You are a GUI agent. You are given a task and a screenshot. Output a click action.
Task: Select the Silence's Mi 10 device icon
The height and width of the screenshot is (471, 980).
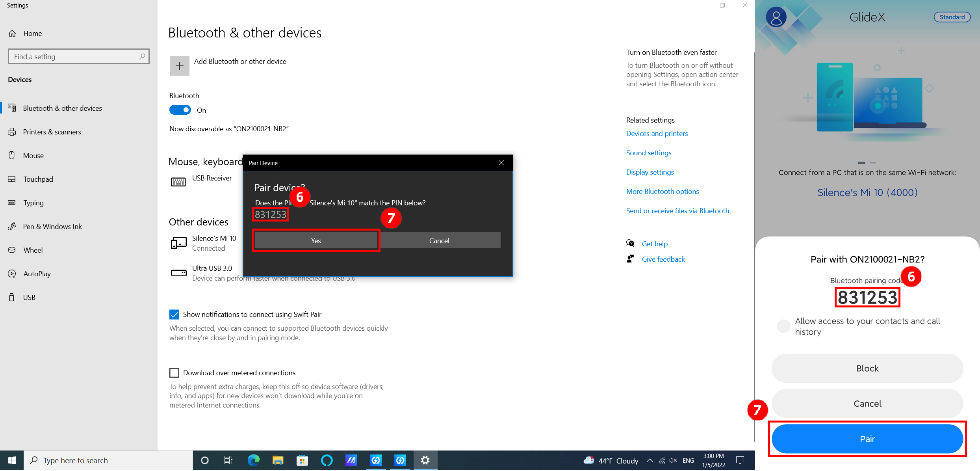178,243
